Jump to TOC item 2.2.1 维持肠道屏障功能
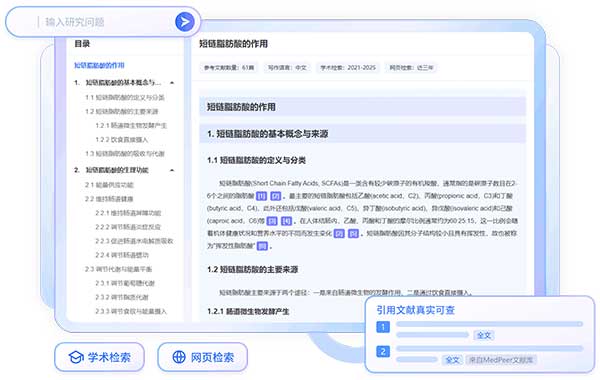 click(x=128, y=213)
